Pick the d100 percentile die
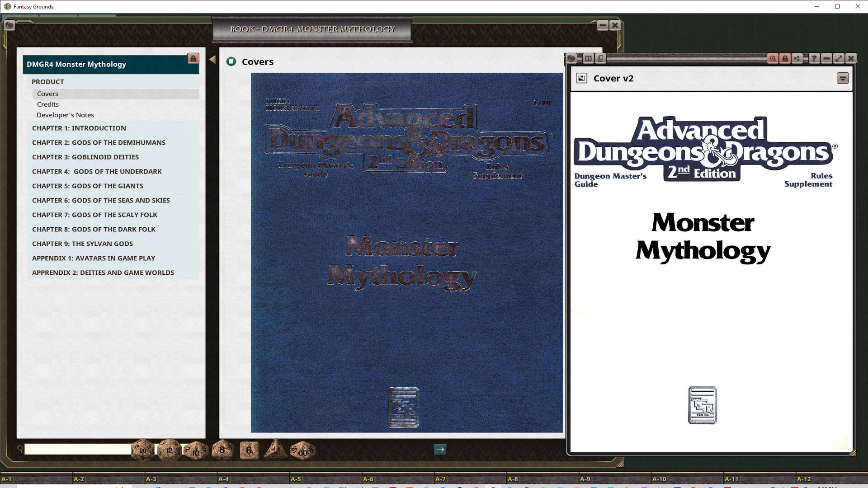 pyautogui.click(x=302, y=450)
